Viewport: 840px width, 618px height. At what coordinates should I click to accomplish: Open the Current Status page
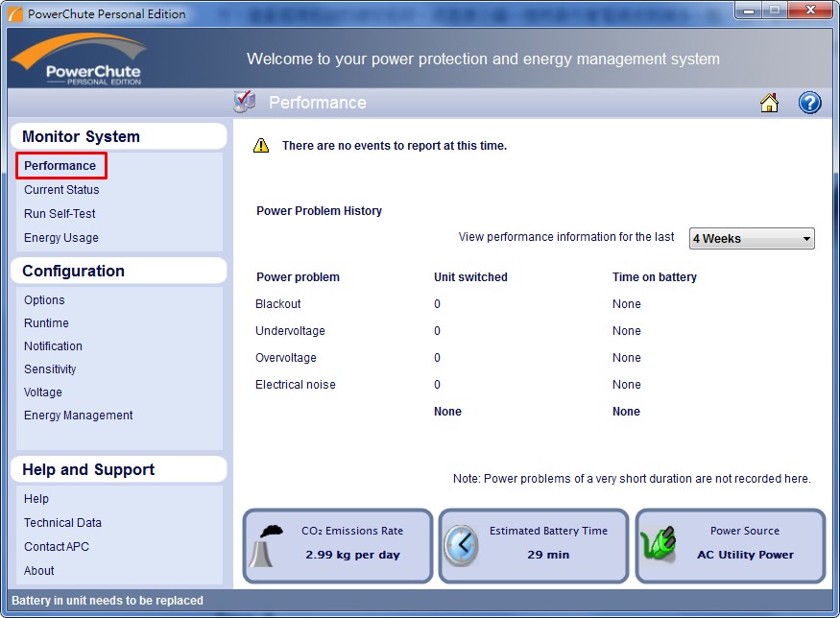(61, 190)
